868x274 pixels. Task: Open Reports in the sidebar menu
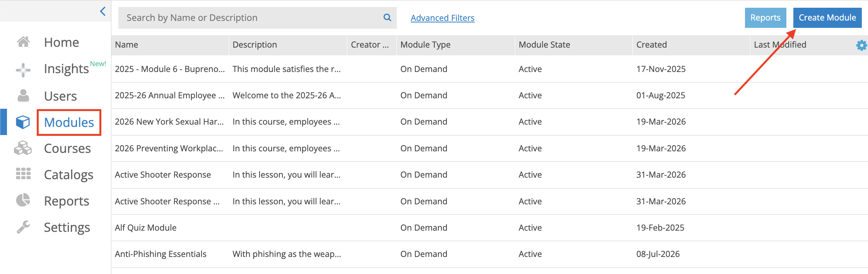coord(67,201)
